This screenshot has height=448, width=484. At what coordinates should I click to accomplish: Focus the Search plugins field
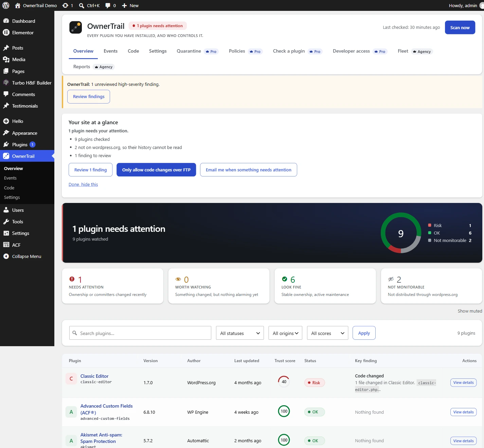tap(140, 333)
